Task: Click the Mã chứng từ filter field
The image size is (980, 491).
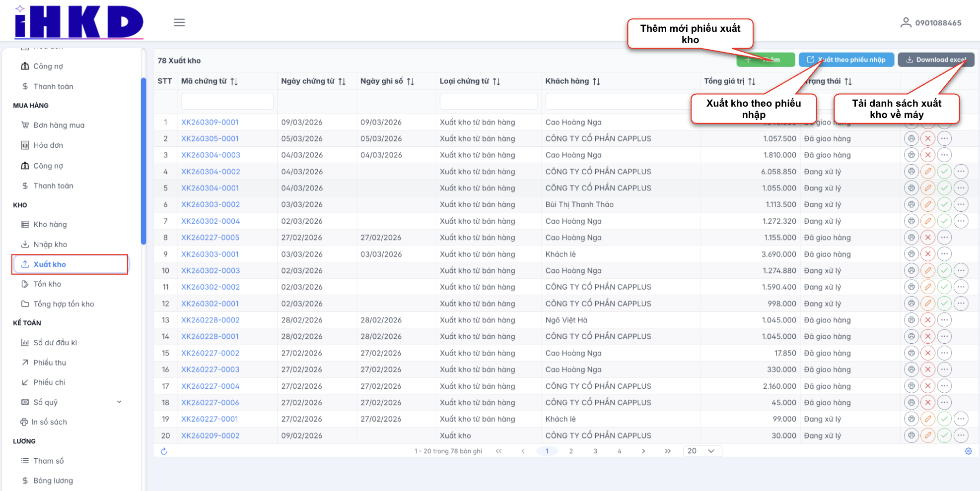Action: [x=227, y=101]
